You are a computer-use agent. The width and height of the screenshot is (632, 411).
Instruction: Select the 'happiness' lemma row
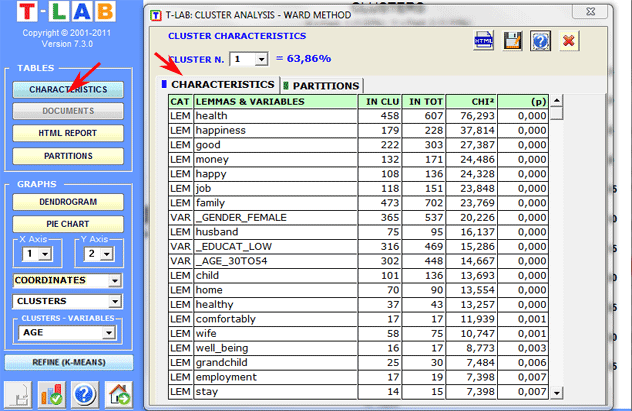pyautogui.click(x=358, y=131)
